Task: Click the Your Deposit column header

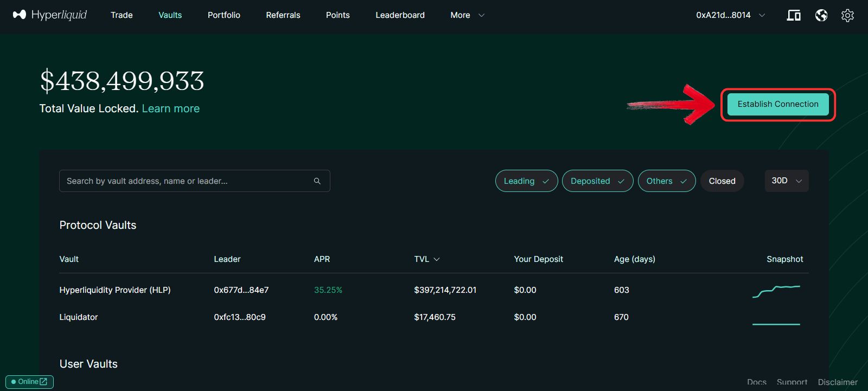Action: pos(539,259)
